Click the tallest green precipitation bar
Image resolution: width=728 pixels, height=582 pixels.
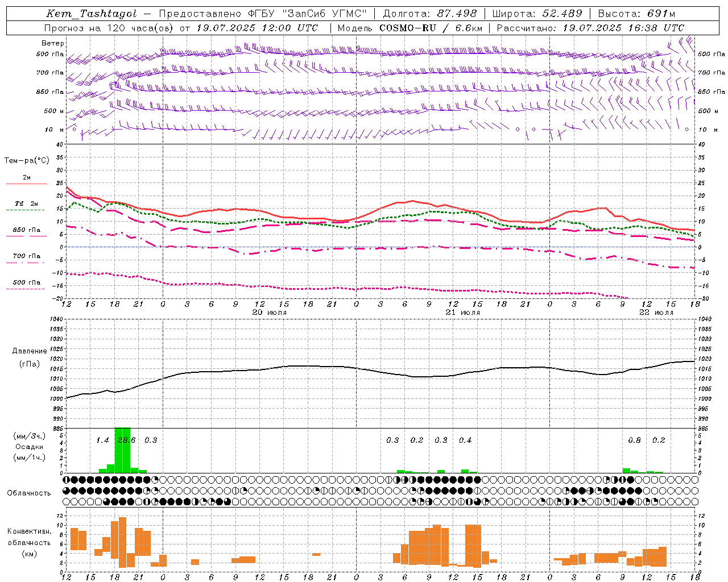[x=122, y=450]
